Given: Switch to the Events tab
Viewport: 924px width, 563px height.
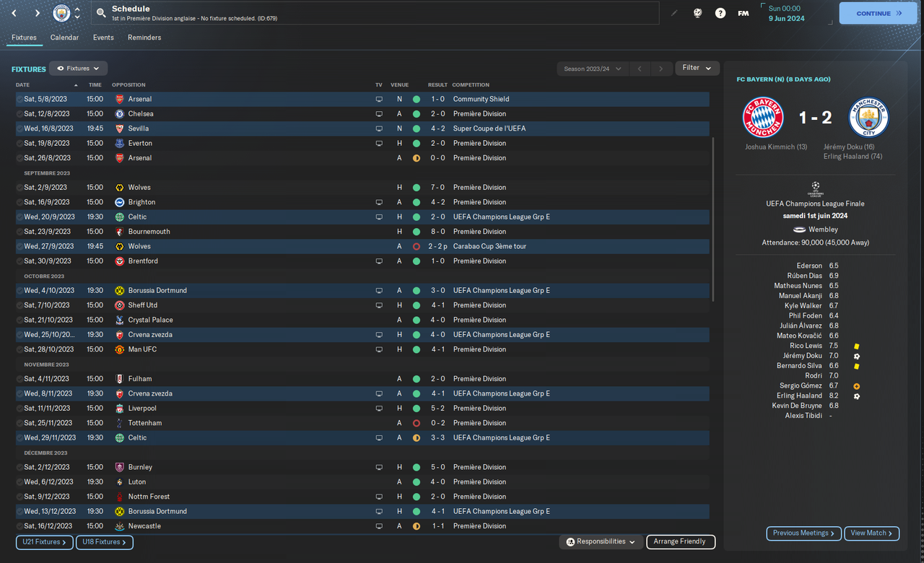Looking at the screenshot, I should (103, 38).
